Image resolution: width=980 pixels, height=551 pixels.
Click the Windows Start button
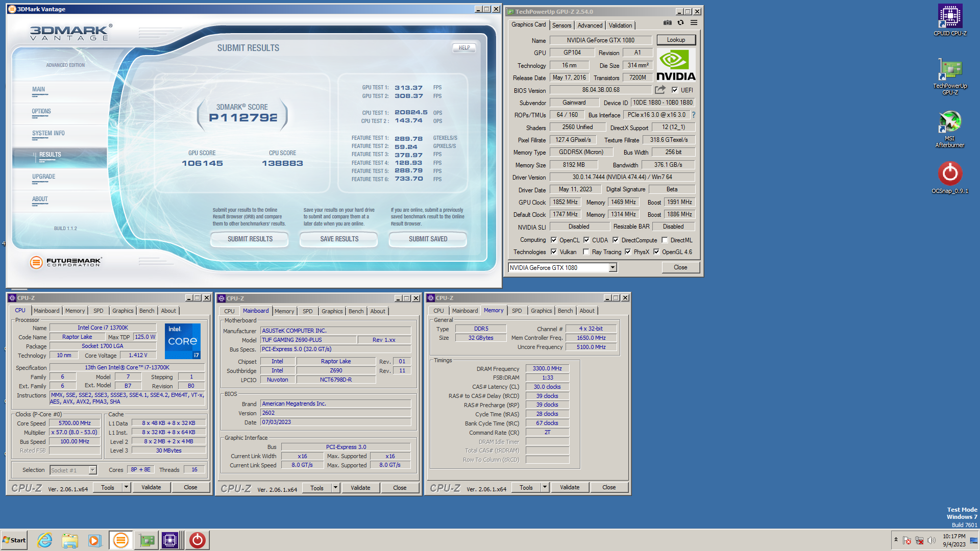click(14, 540)
